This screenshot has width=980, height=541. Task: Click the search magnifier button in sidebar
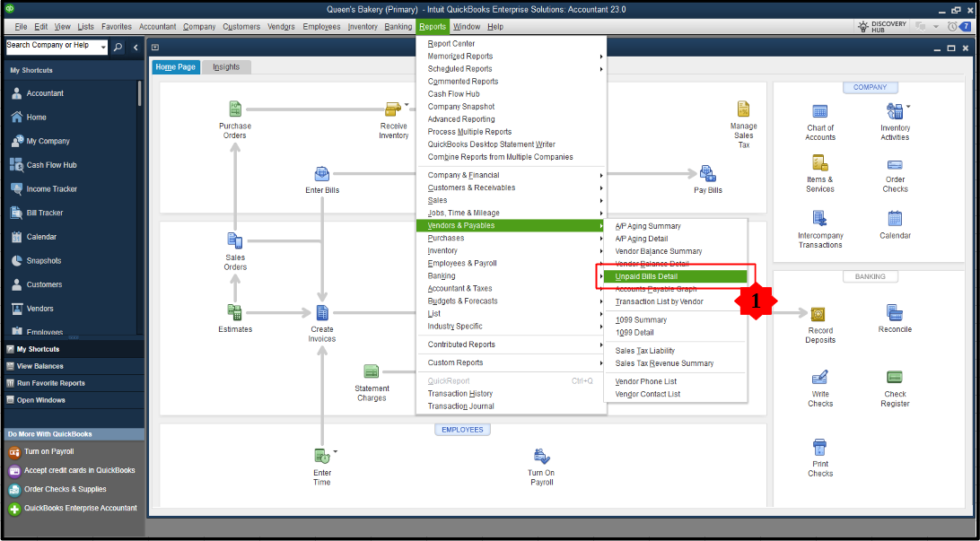118,47
